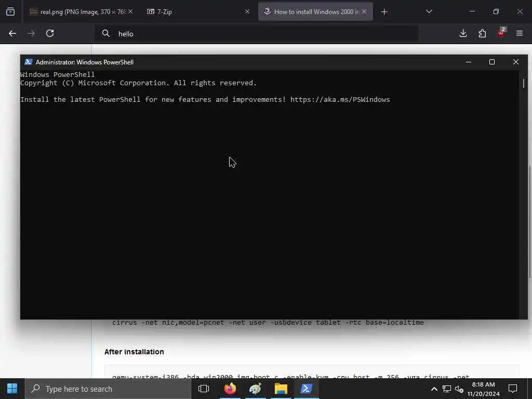This screenshot has width=532, height=399.
Task: Open Task View on the taskbar
Action: pos(204,389)
